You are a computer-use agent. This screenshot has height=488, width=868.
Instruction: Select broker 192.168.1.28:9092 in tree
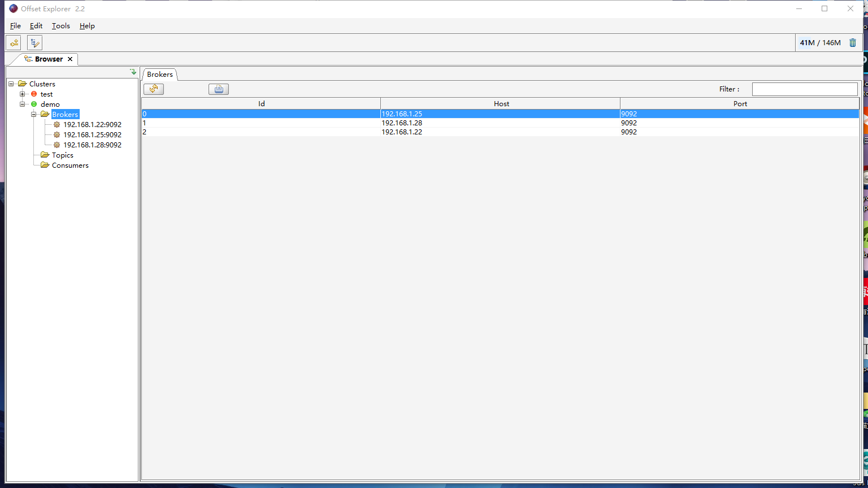pyautogui.click(x=92, y=145)
